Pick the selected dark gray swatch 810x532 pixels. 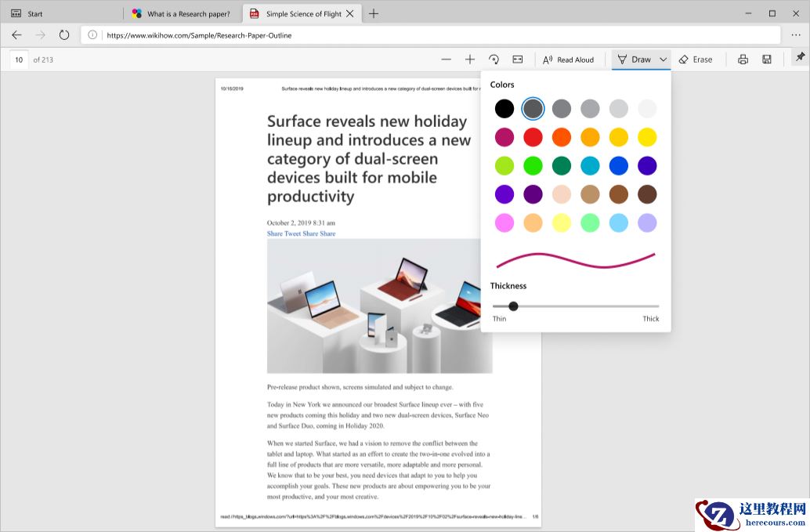coord(533,108)
